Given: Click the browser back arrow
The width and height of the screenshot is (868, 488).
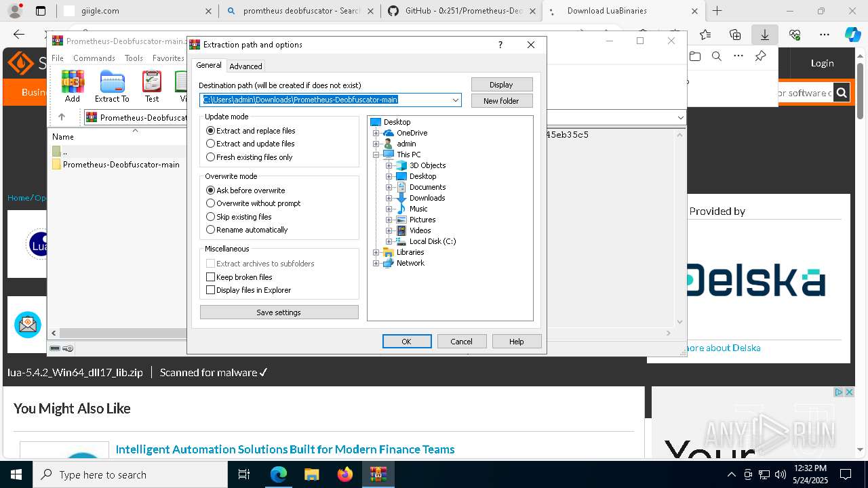Looking at the screenshot, I should point(19,35).
